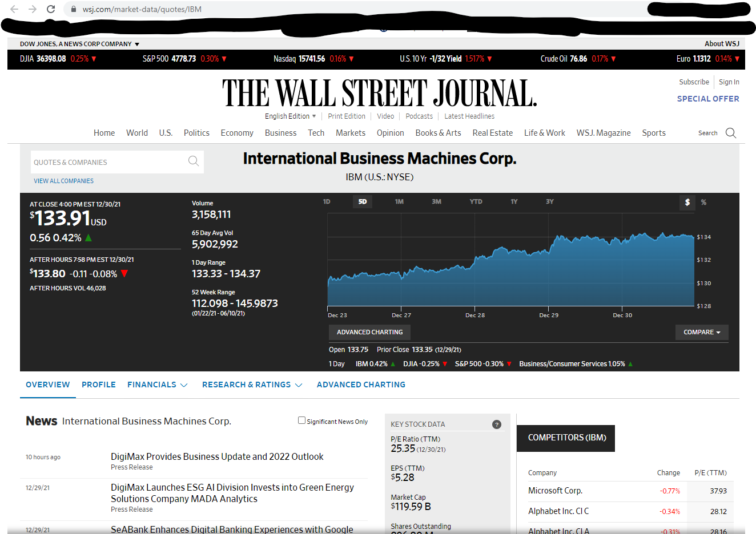The width and height of the screenshot is (756, 534).
Task: Open DigiMax Launches ESG AI Division article
Action: click(232, 493)
